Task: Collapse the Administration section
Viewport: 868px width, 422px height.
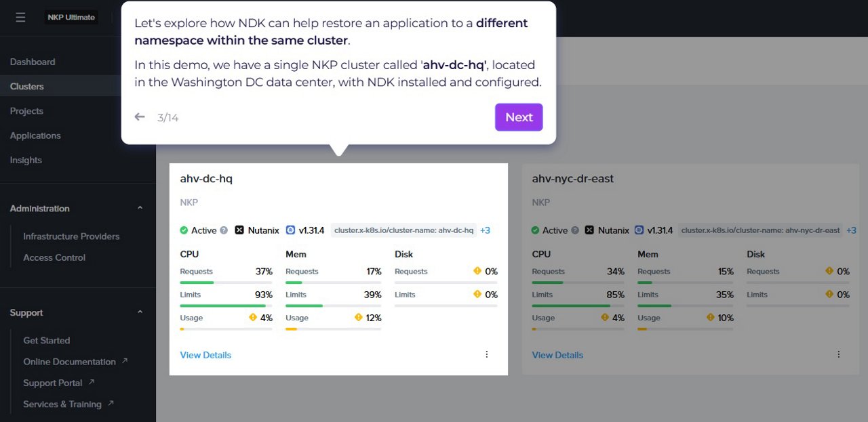Action: click(x=140, y=209)
